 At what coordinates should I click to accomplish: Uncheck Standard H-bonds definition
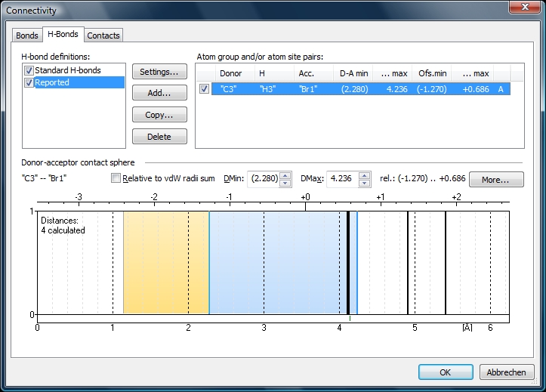[x=29, y=71]
